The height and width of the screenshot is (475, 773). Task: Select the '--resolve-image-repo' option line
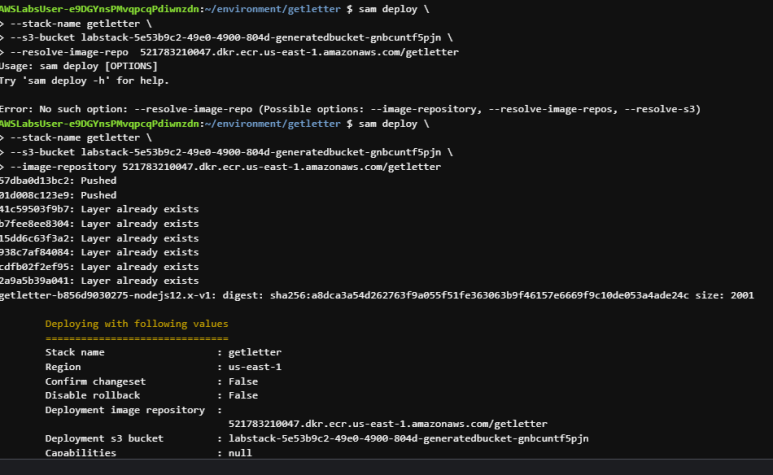pos(229,52)
